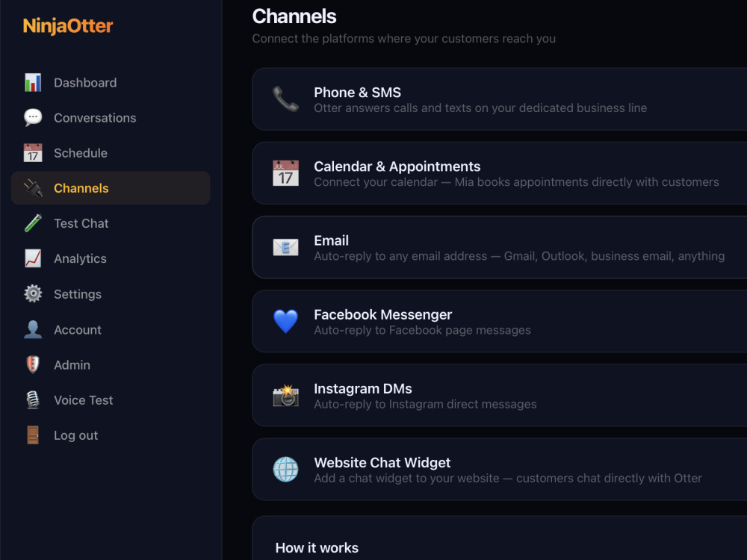
Task: Click the Schedule calendar icon in sidebar
Action: tap(33, 153)
